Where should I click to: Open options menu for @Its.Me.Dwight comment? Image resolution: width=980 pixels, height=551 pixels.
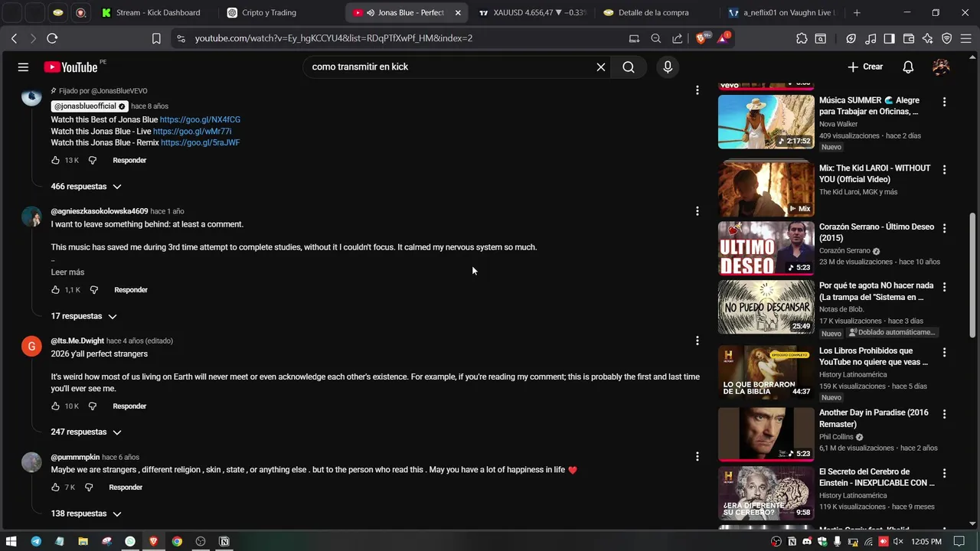pos(697,341)
